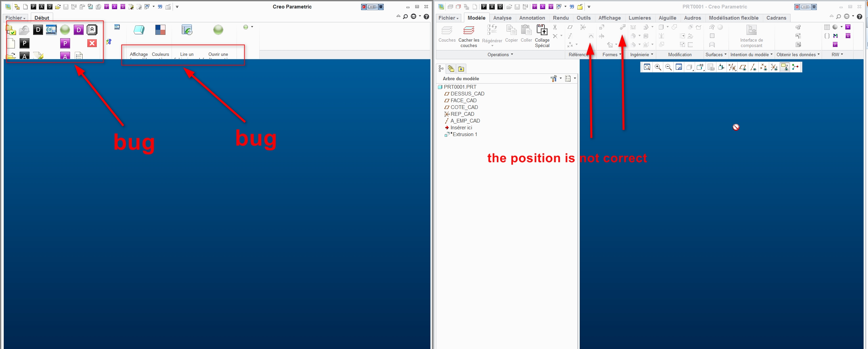This screenshot has width=868, height=349.
Task: Toggle spin center icon in graphics toolbar
Action: (795, 67)
